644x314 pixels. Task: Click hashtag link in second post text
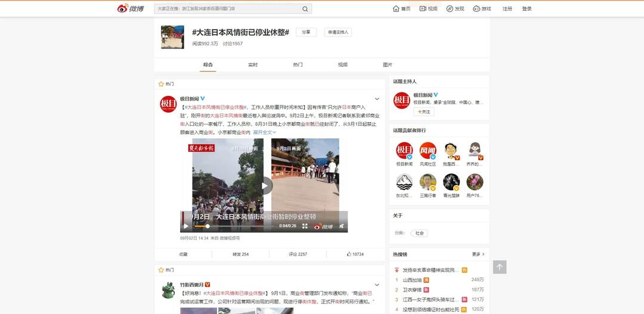tap(236, 294)
